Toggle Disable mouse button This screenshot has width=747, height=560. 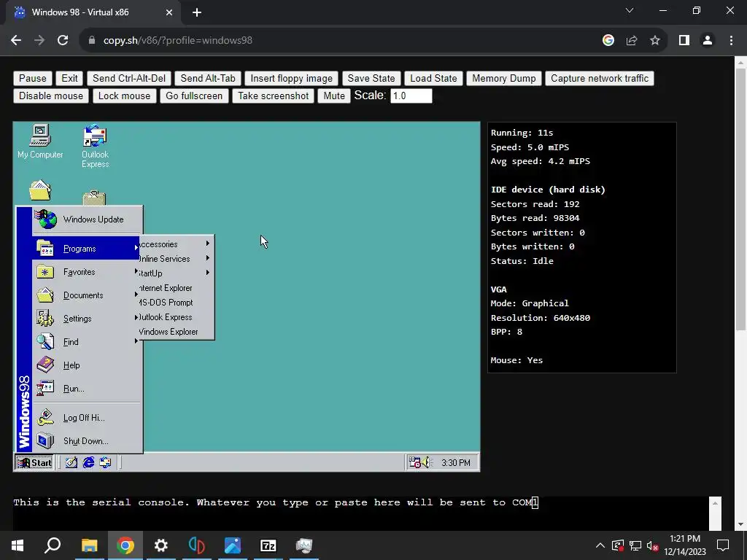(51, 96)
